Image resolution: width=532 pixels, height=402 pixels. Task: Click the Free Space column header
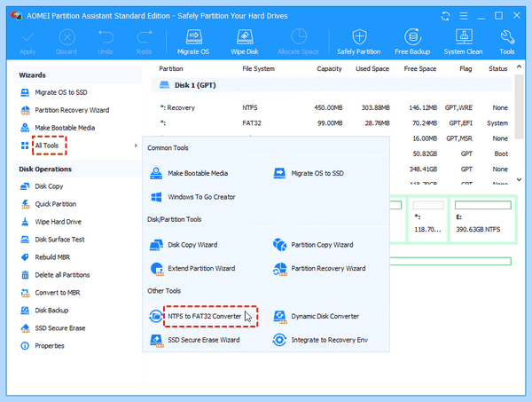tap(420, 69)
